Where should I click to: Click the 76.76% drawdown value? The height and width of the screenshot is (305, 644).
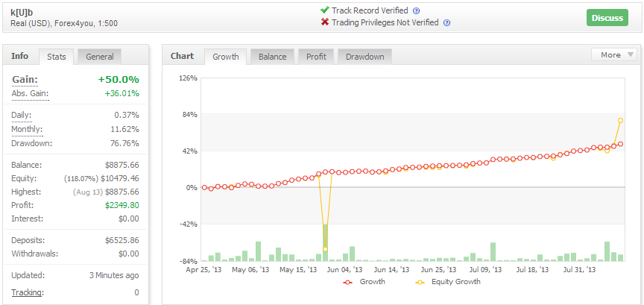coord(123,143)
